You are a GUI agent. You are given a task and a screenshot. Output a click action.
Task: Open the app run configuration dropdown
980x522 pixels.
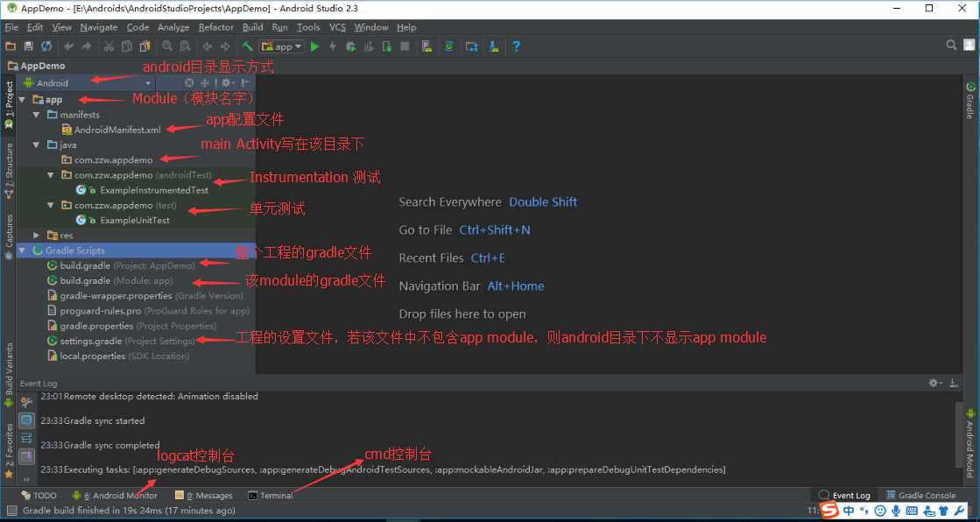point(282,46)
